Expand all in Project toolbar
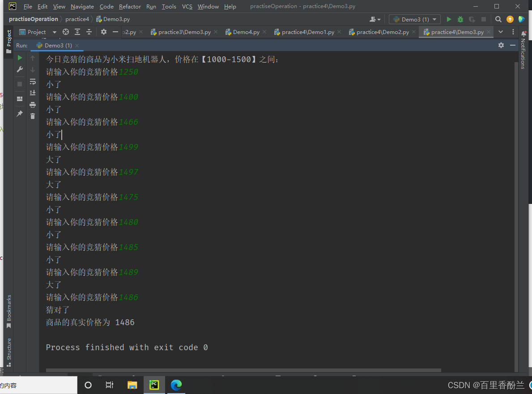532x394 pixels. [77, 32]
